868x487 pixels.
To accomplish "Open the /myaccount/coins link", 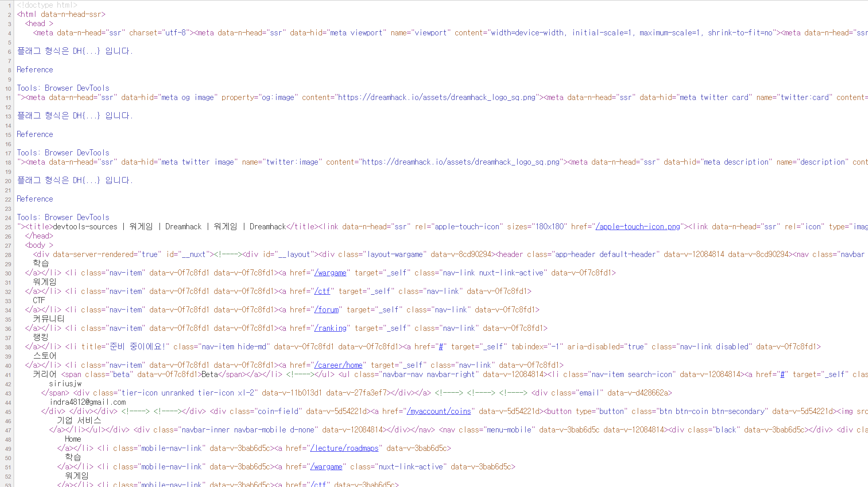I will coord(438,412).
